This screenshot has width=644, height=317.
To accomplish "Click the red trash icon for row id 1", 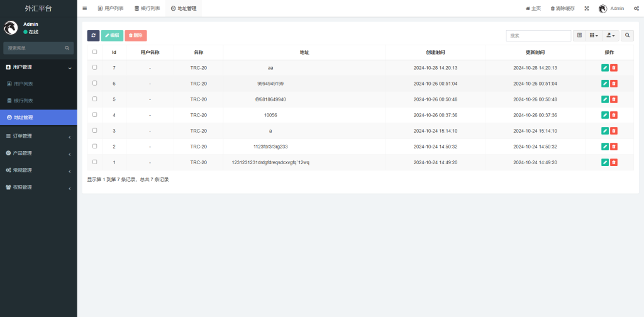I will point(614,162).
